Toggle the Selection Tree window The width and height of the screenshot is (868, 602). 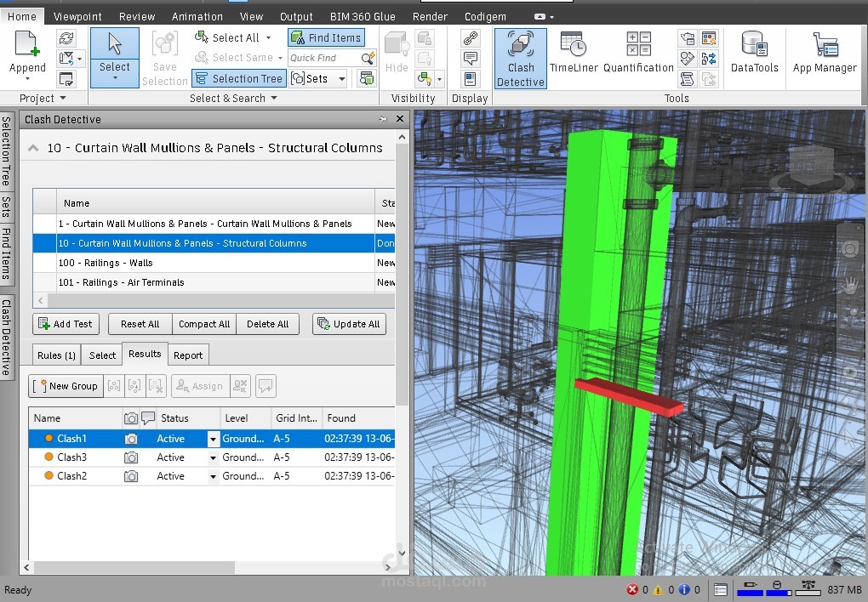(x=239, y=78)
